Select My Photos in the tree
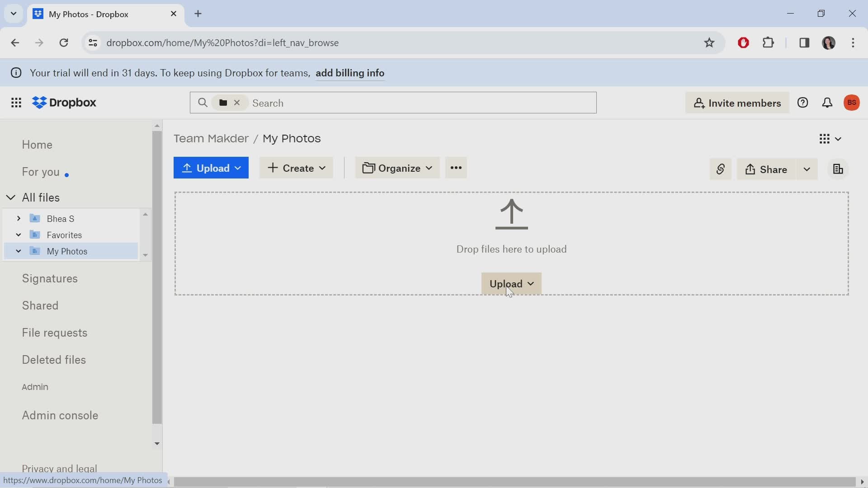Image resolution: width=868 pixels, height=488 pixels. pyautogui.click(x=67, y=251)
